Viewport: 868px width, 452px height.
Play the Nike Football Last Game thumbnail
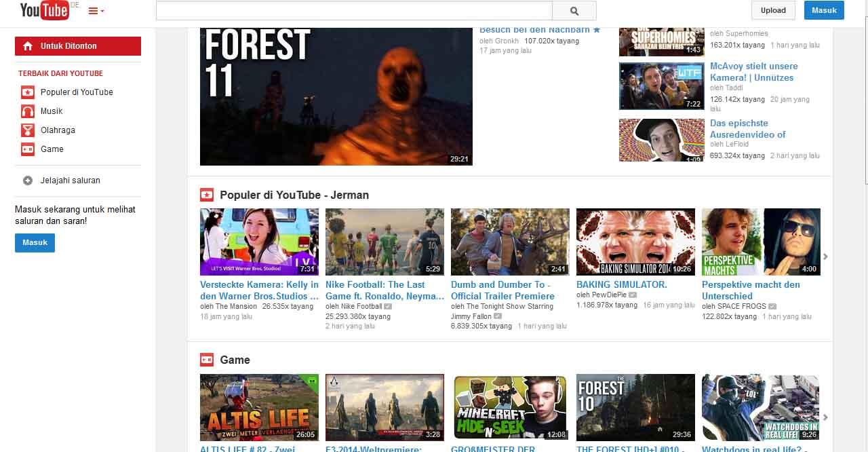point(384,242)
